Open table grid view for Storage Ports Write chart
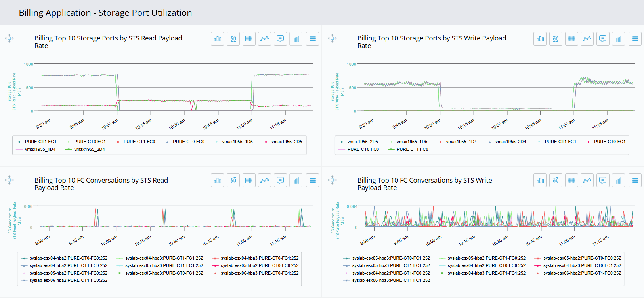This screenshot has height=298, width=644. click(571, 38)
